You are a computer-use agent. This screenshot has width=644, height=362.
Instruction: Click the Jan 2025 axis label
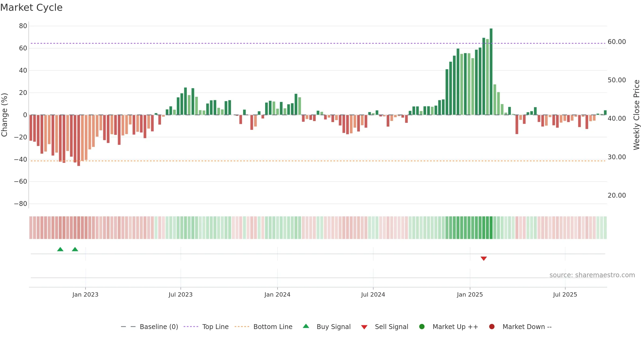[470, 294]
